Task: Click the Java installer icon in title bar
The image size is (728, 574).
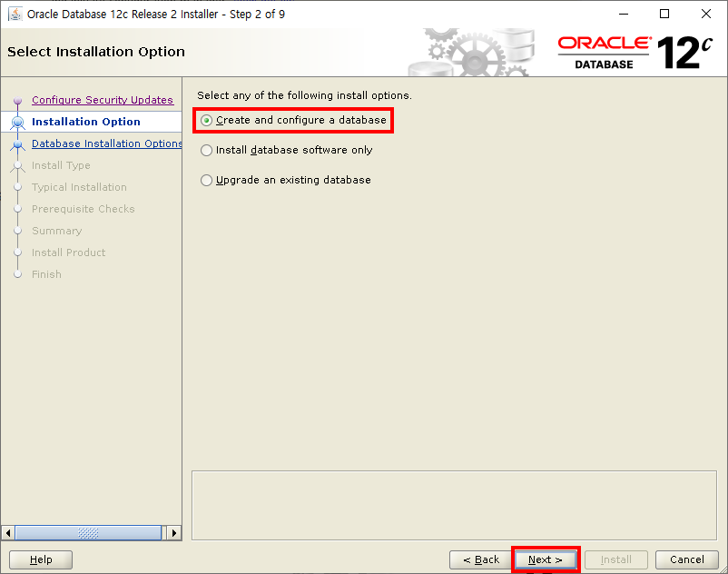Action: 15,14
